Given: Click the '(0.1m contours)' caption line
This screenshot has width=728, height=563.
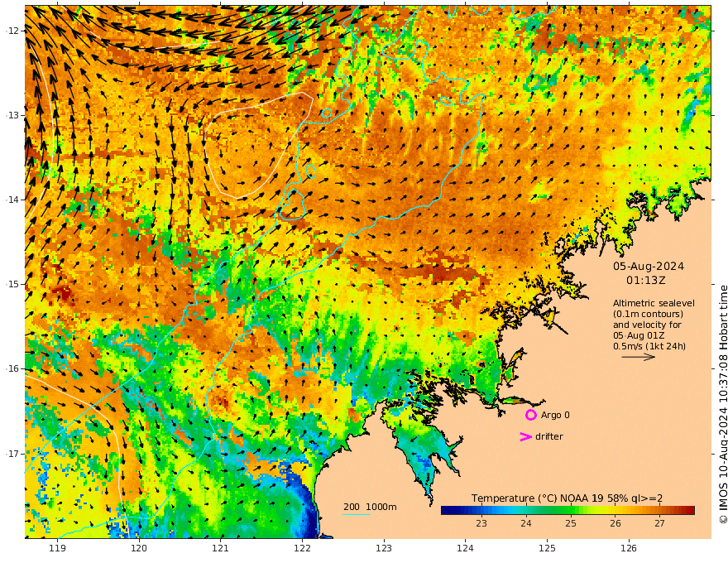Looking at the screenshot, I should (x=648, y=314).
